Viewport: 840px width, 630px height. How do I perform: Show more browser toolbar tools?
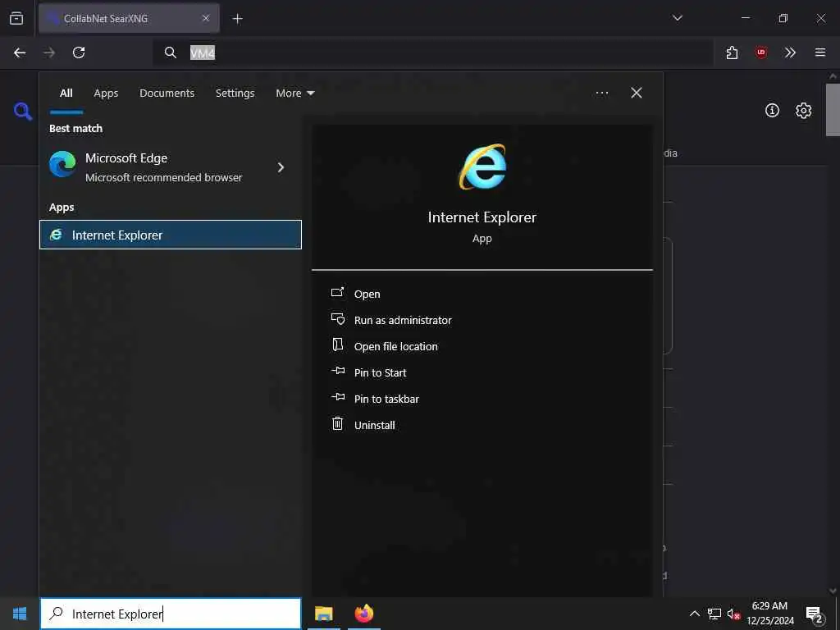[790, 52]
